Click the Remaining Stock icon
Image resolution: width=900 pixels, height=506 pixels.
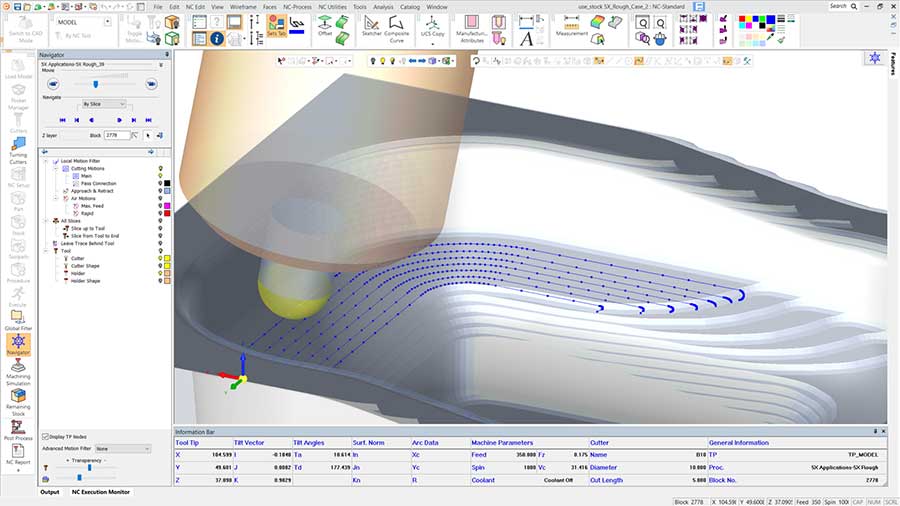coord(18,397)
